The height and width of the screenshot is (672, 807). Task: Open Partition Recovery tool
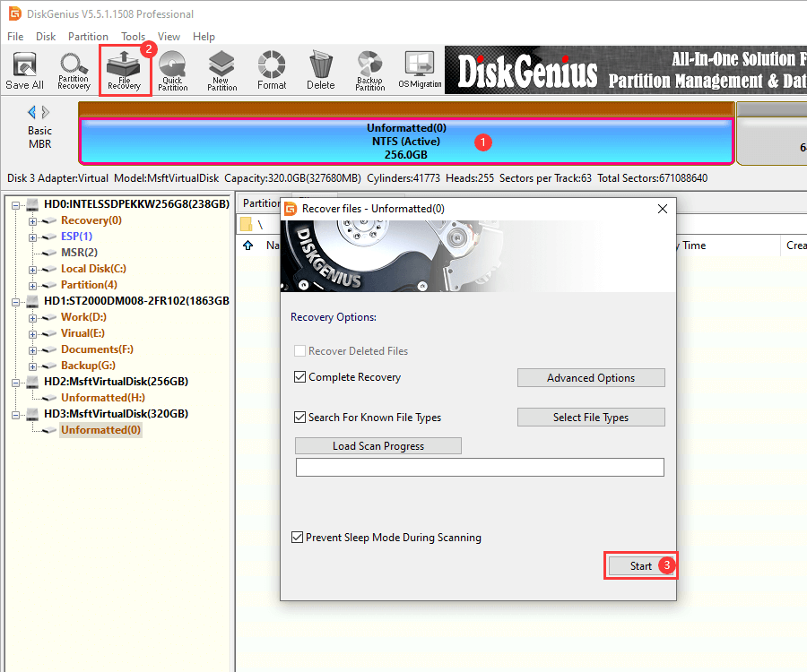click(x=74, y=71)
